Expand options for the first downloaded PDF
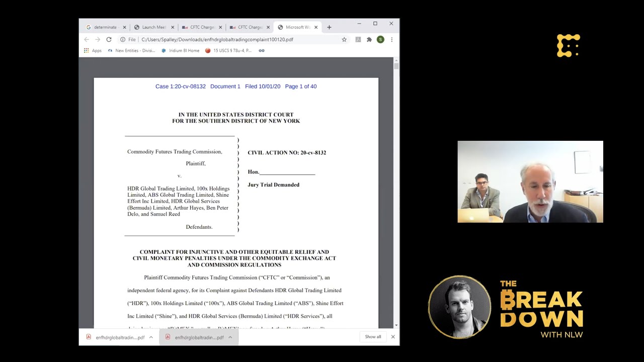Viewport: 644px width, 362px height. [x=151, y=337]
